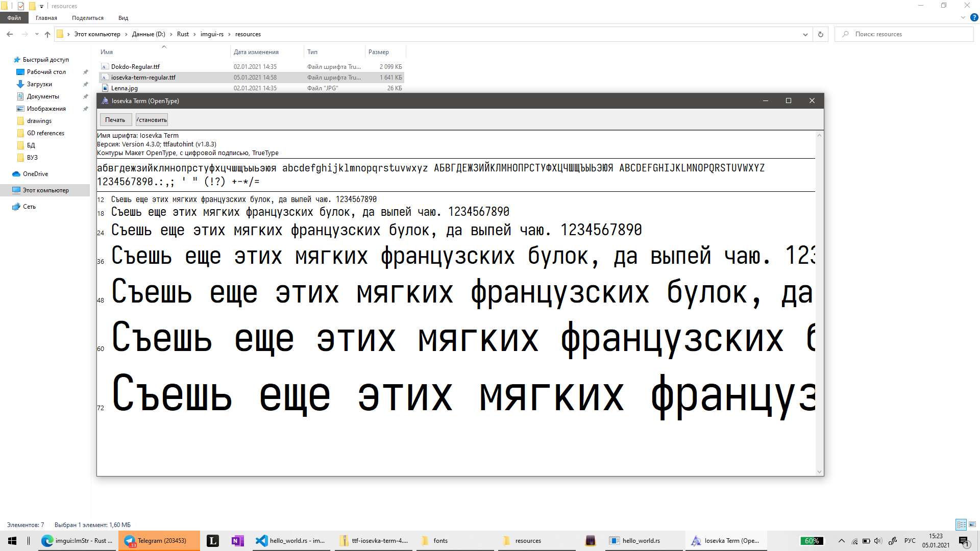This screenshot has height=551, width=980.
Task: Expand the Explorer ribbon chevron
Action: coord(963,17)
